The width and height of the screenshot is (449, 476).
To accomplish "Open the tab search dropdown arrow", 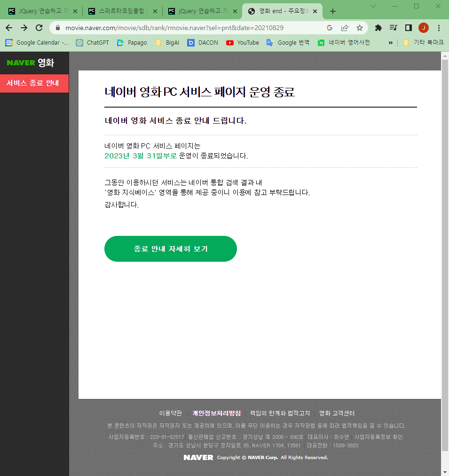I will point(373,6).
